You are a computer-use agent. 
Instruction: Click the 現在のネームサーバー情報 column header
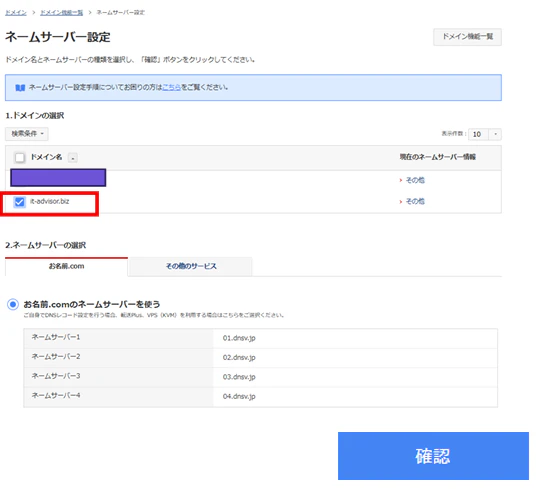click(x=438, y=157)
